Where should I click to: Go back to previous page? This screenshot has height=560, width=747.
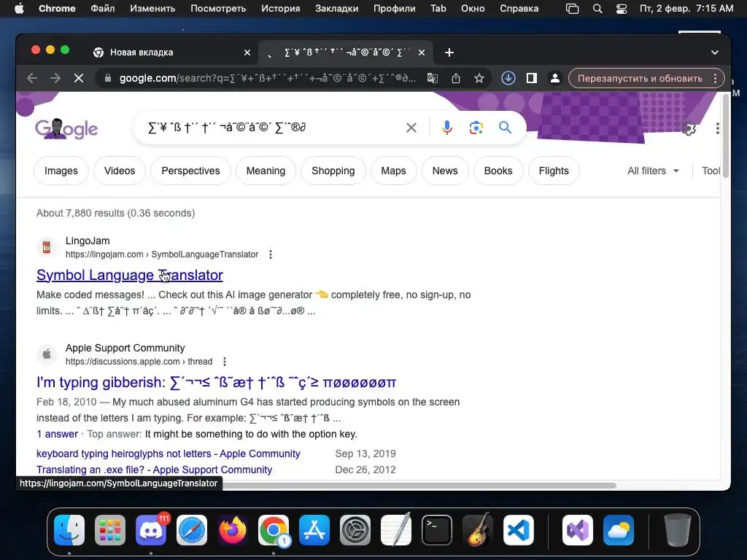coord(32,78)
